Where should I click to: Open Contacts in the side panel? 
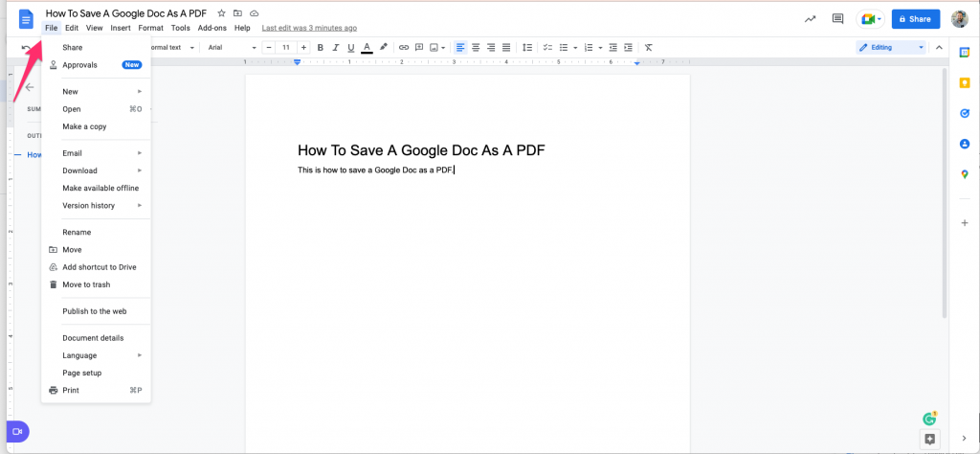click(x=965, y=144)
